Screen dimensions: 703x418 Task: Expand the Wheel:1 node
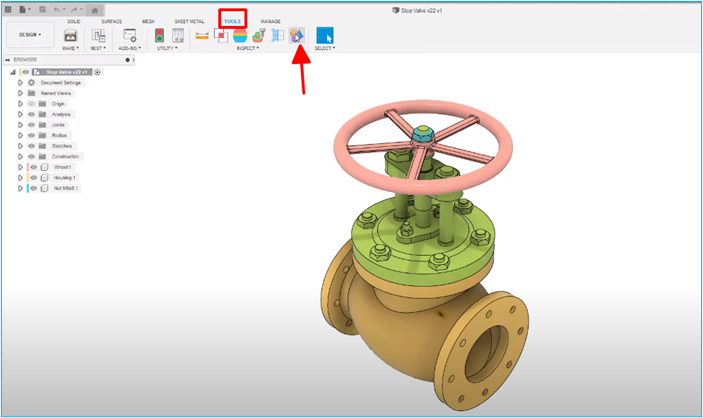point(20,167)
